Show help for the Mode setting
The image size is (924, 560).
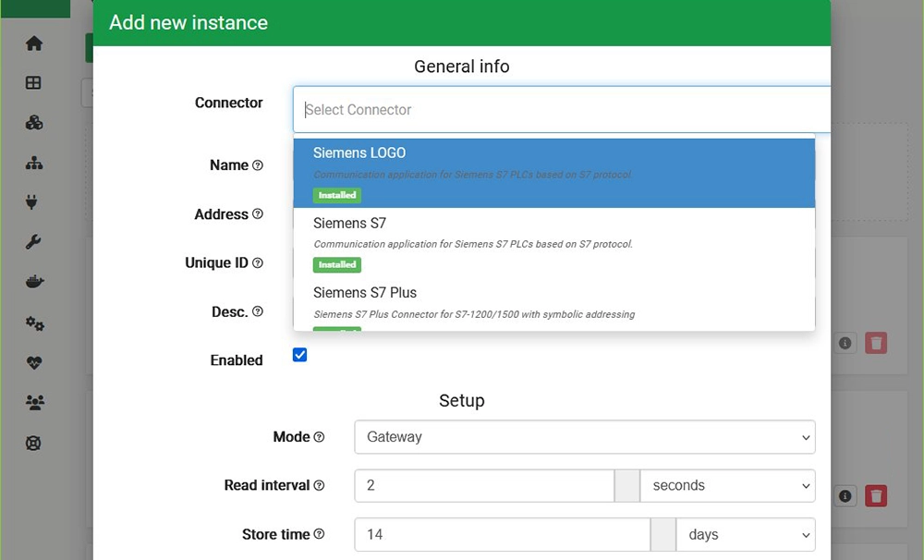319,437
